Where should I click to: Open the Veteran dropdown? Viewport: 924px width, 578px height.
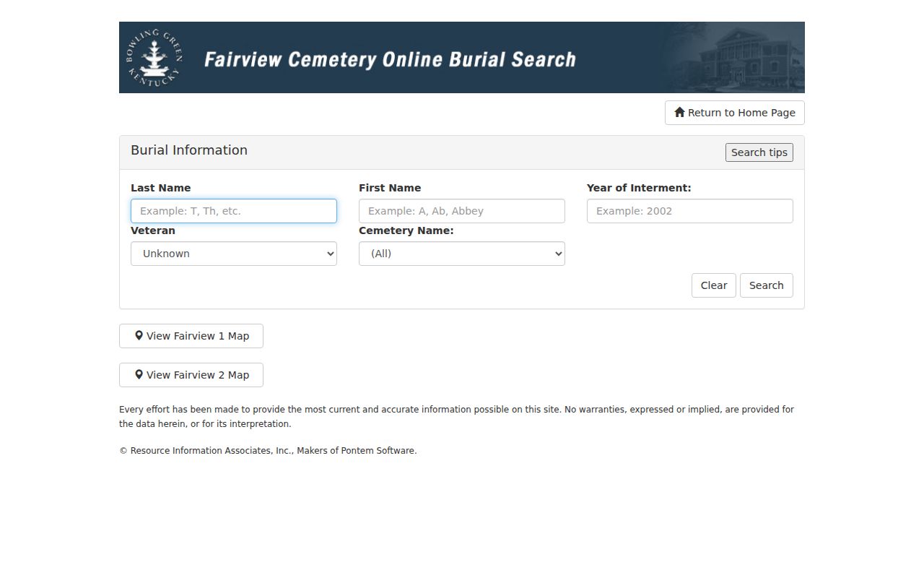234,254
